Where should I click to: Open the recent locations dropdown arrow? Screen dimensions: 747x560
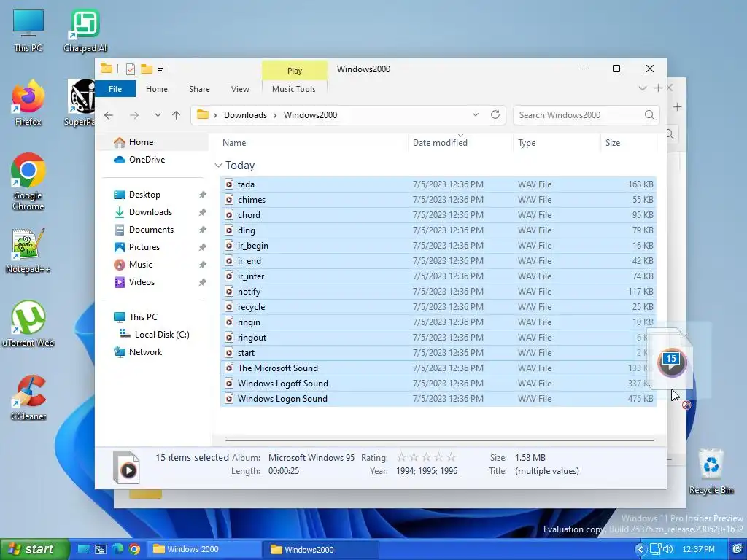tap(158, 115)
